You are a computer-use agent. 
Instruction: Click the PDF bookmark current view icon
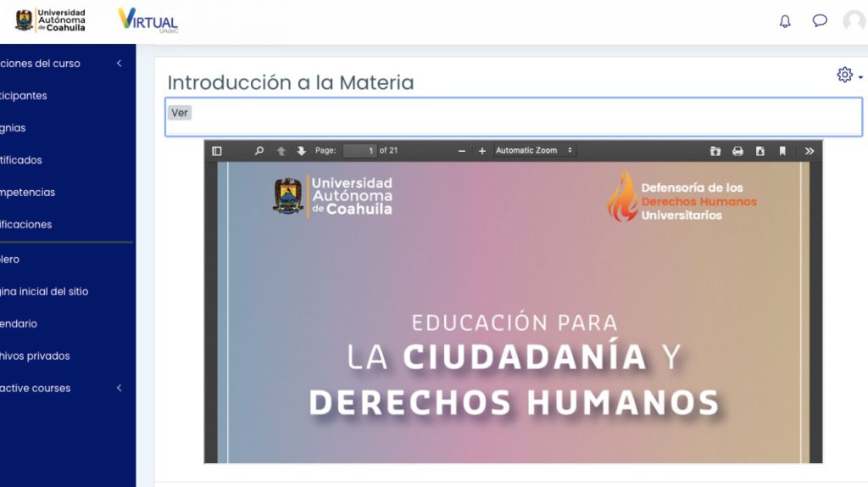(782, 151)
